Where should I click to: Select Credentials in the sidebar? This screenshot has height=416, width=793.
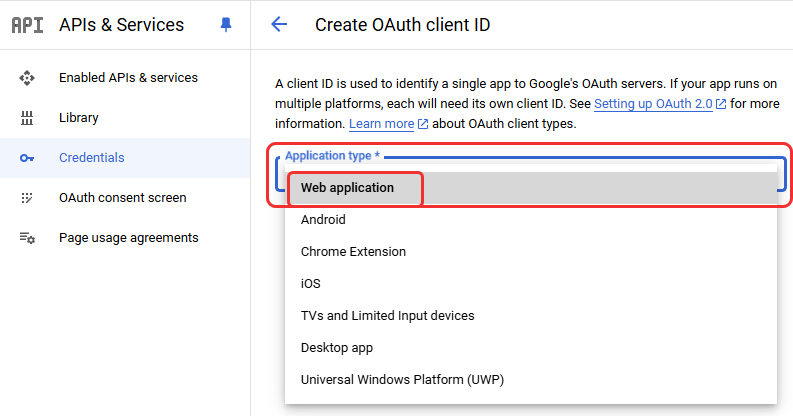[x=91, y=158]
